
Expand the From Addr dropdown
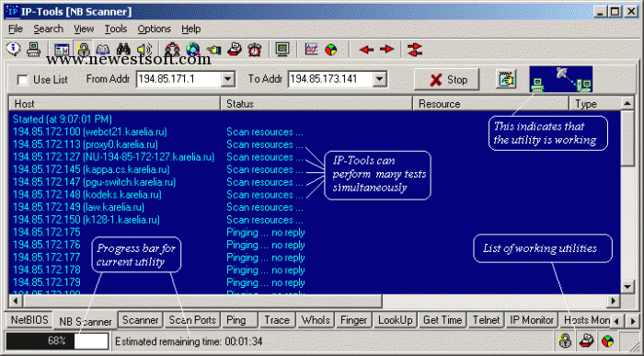[x=227, y=79]
